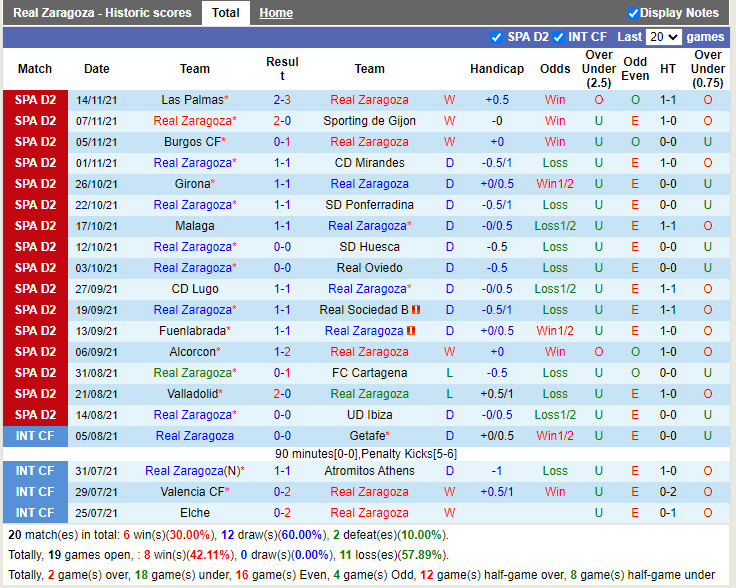The height and width of the screenshot is (588, 736).
Task: Click the 2-0 result against Valladolid
Action: pos(282,394)
